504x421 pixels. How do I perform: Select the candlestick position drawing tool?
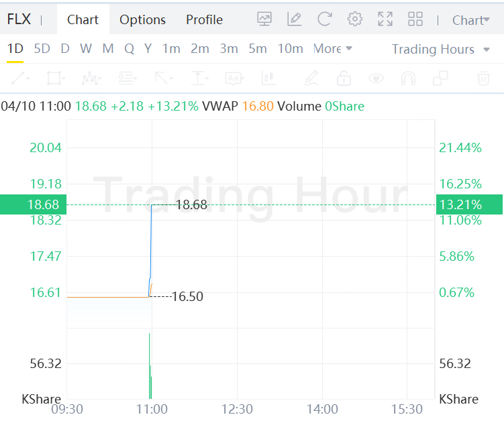268,78
